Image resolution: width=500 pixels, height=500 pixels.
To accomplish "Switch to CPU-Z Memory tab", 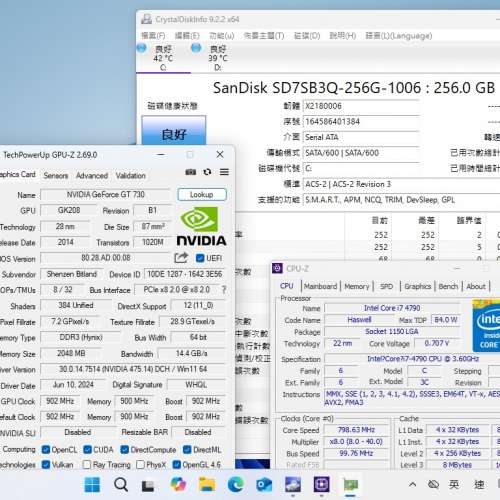I will click(x=357, y=286).
